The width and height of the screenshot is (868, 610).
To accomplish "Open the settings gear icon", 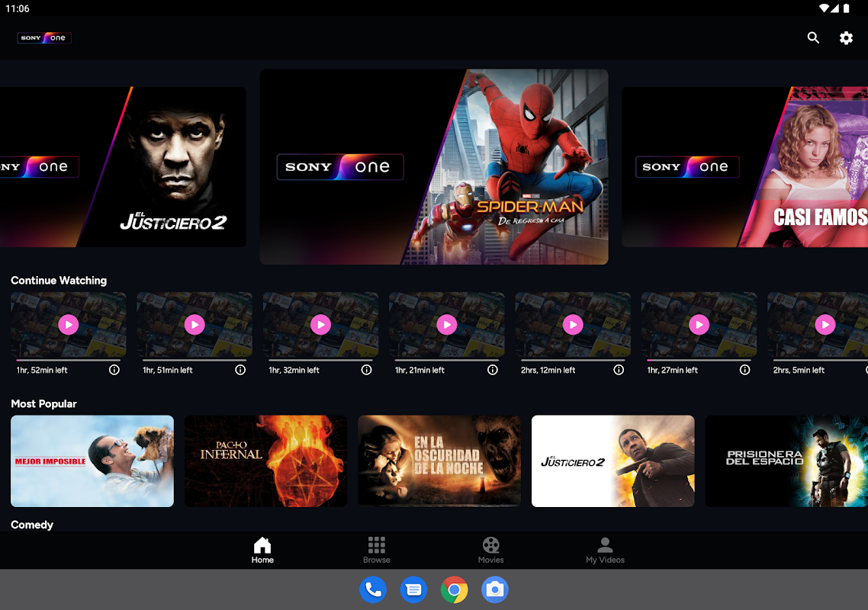I will pos(846,37).
